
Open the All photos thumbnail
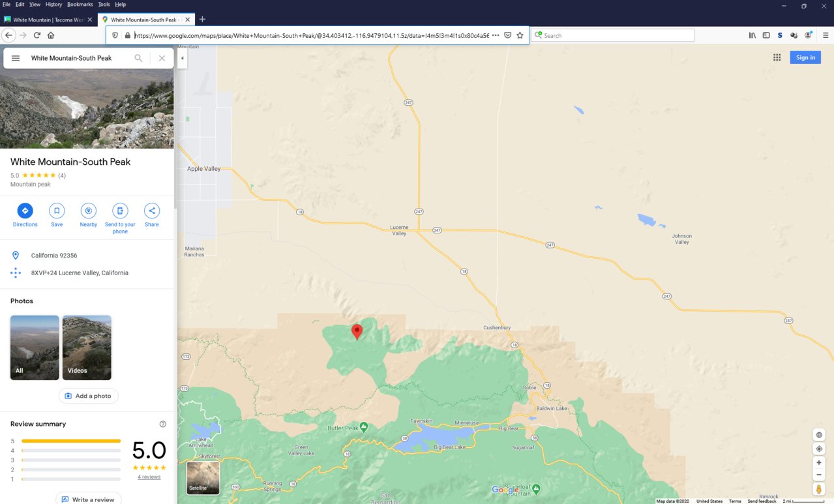click(x=35, y=348)
